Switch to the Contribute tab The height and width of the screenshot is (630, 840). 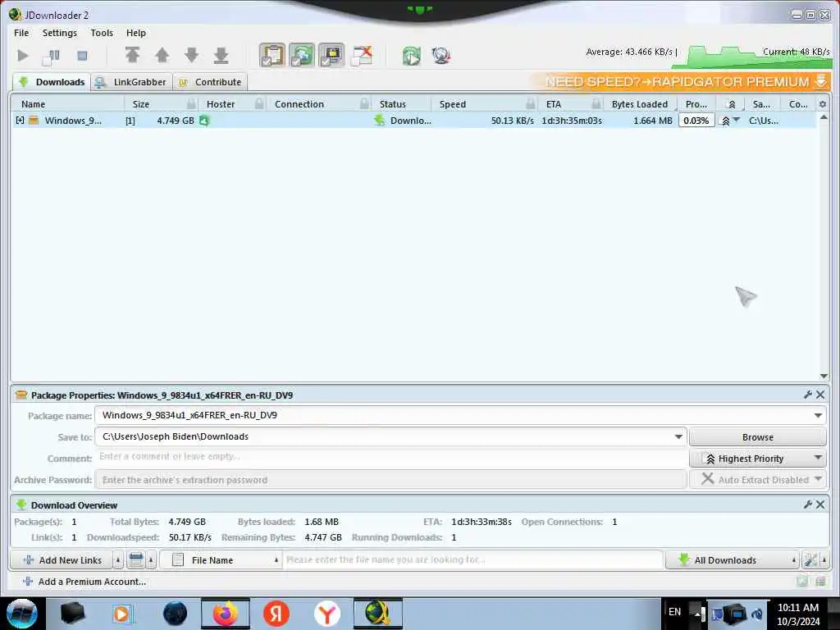(211, 82)
